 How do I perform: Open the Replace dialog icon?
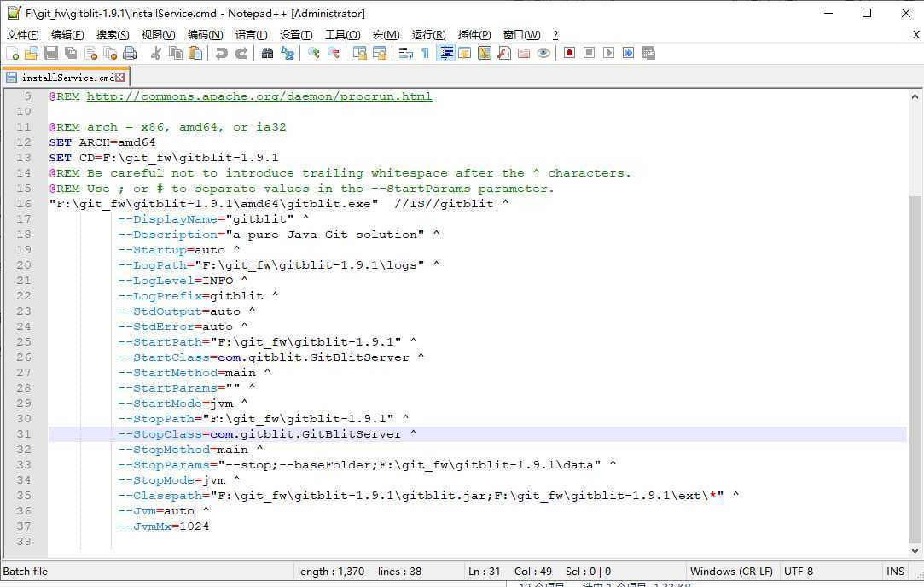pyautogui.click(x=287, y=53)
